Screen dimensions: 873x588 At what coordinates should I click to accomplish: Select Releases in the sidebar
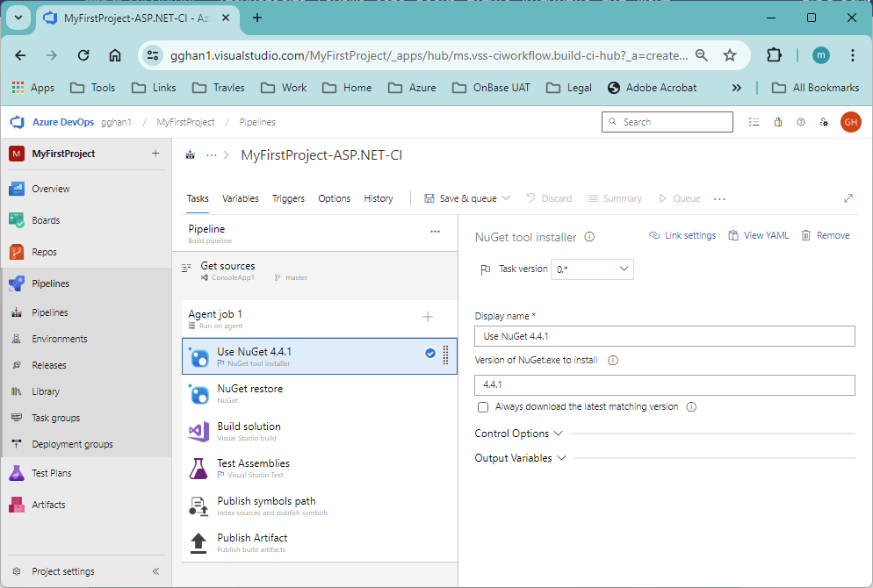click(x=51, y=364)
